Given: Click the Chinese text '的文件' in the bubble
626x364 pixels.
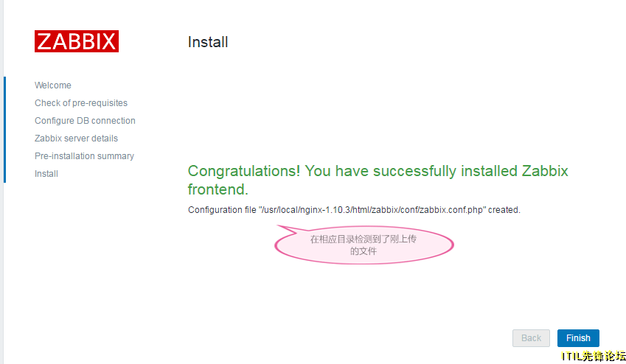Looking at the screenshot, I should click(364, 251).
